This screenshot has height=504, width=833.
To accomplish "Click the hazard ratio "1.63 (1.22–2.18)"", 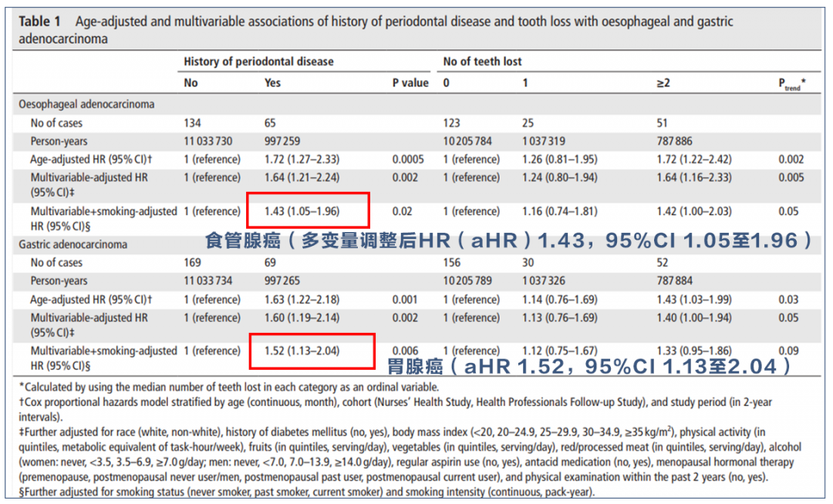I will click(x=302, y=300).
